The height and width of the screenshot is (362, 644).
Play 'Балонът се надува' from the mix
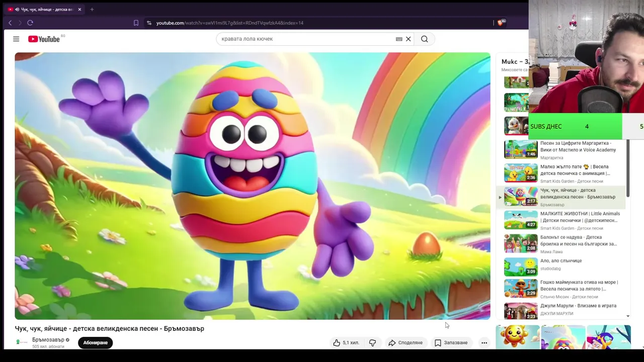point(579,240)
